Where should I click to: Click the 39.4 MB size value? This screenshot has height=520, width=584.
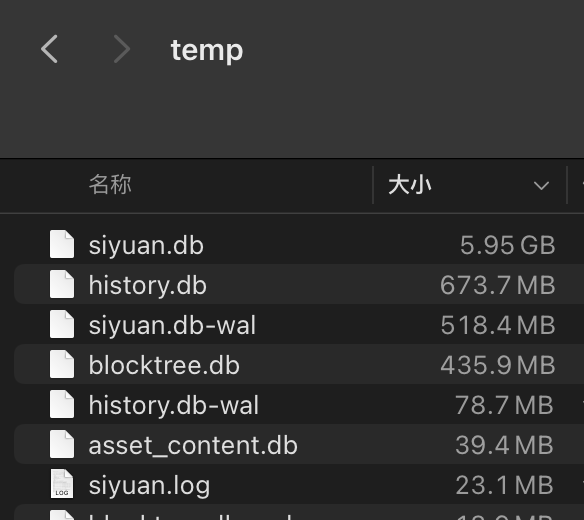click(x=504, y=445)
